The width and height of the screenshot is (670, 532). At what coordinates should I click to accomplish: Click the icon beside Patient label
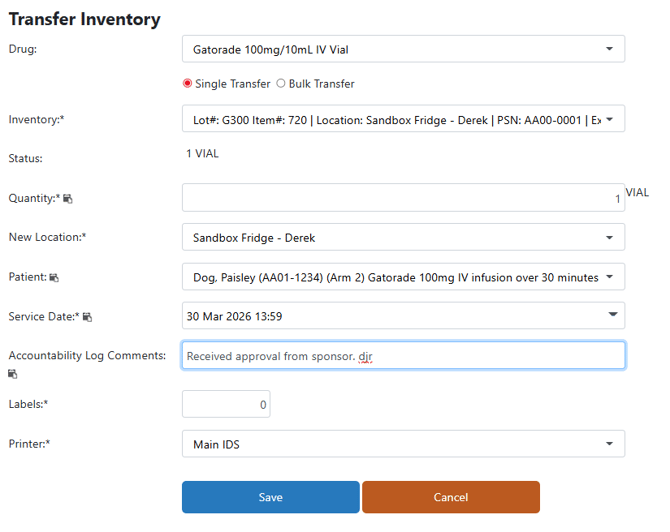[x=54, y=278]
